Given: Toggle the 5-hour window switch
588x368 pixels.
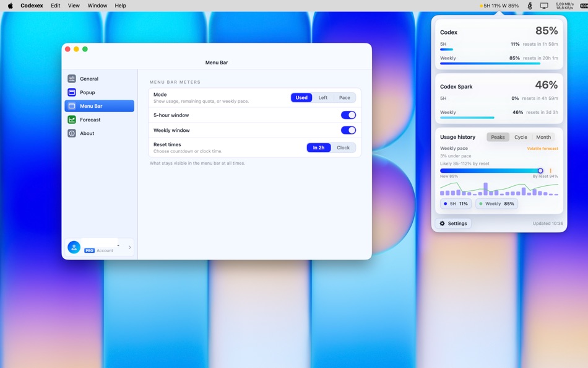Looking at the screenshot, I should pos(348,115).
